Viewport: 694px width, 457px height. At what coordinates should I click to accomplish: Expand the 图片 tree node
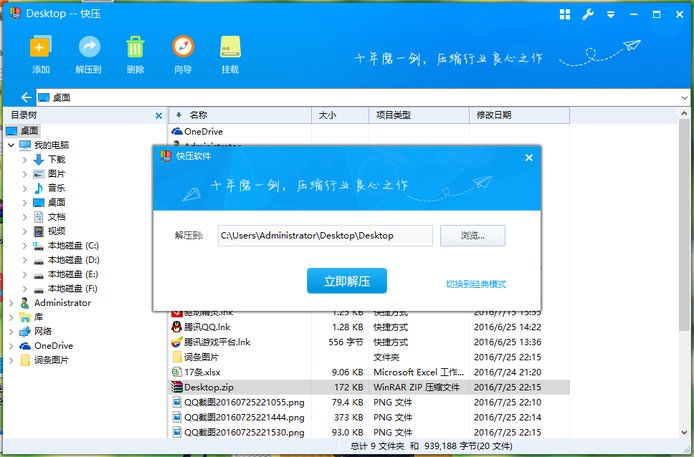pyautogui.click(x=25, y=174)
